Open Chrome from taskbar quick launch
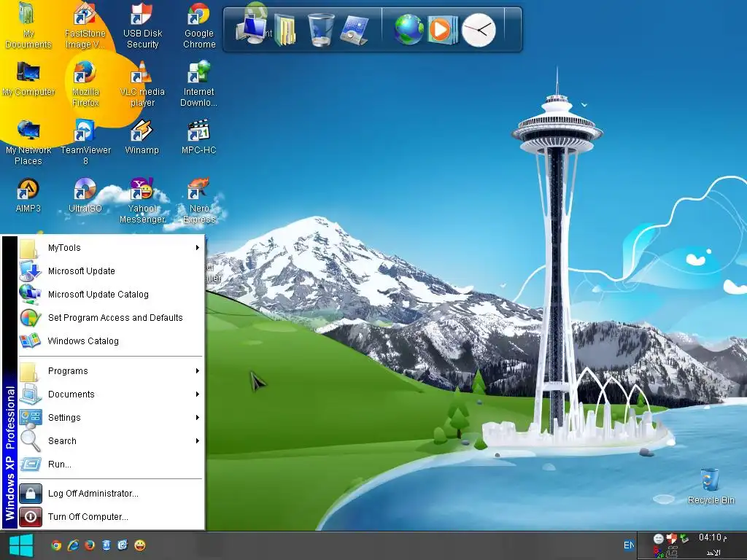Image resolution: width=747 pixels, height=560 pixels. [56, 545]
